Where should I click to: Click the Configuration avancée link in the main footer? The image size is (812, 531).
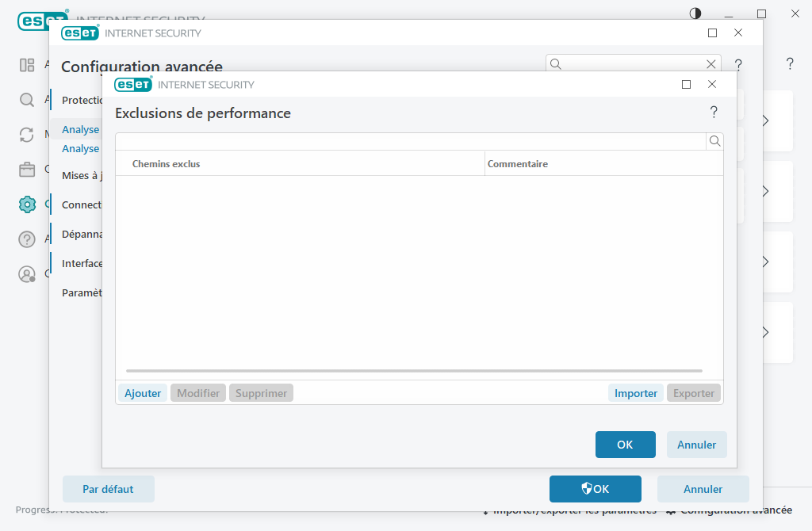(x=729, y=511)
